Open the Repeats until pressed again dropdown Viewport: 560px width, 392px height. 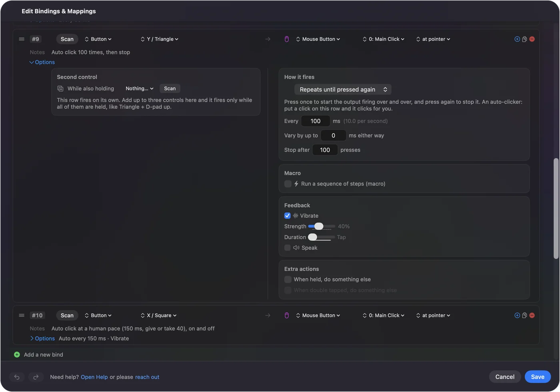click(x=343, y=90)
